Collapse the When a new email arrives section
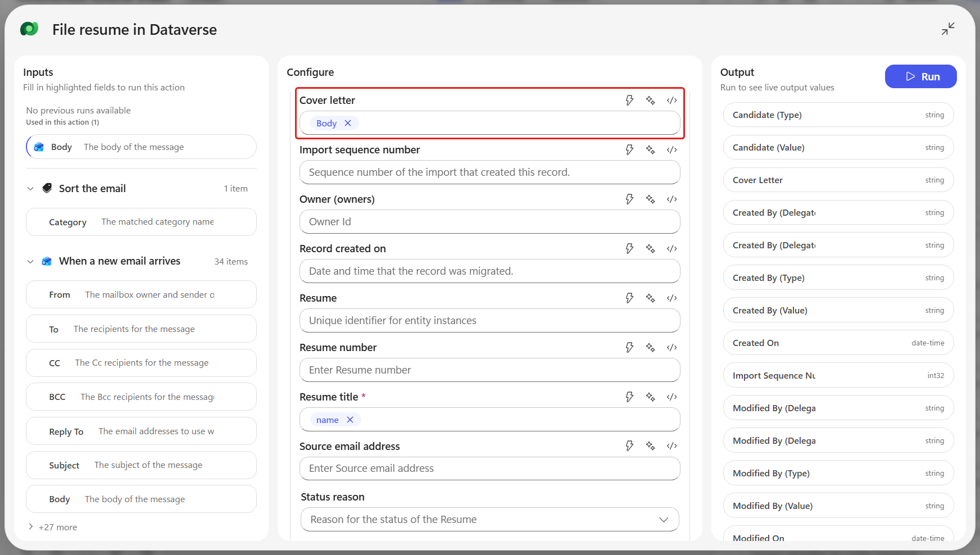Image resolution: width=980 pixels, height=555 pixels. pos(30,262)
